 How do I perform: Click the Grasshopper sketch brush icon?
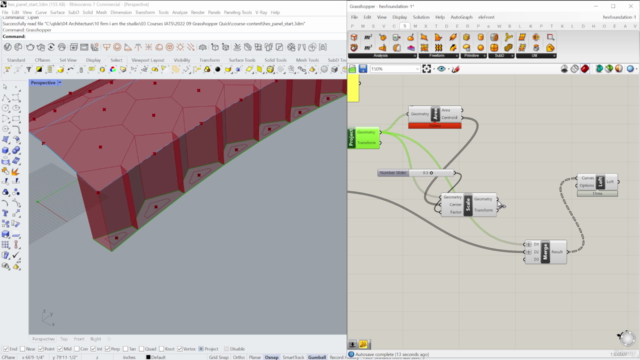(x=456, y=69)
